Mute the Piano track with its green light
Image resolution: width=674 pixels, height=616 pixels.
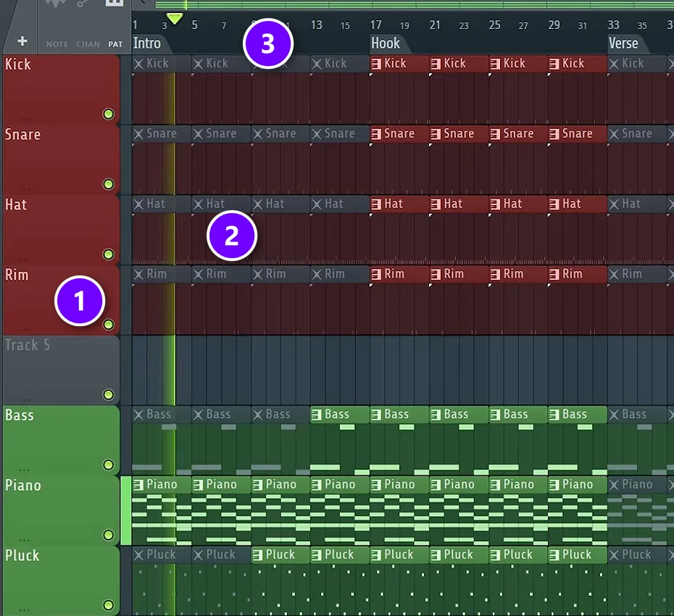pos(108,535)
